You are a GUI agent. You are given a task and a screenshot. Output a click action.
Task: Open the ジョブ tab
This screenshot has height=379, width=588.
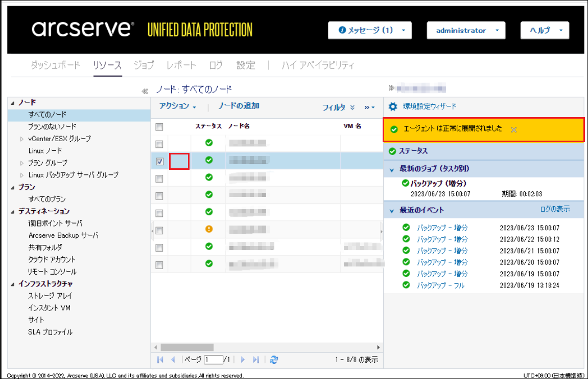(144, 65)
